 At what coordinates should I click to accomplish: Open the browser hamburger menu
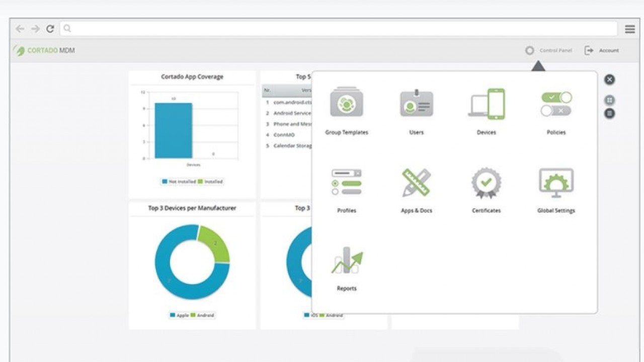[630, 29]
